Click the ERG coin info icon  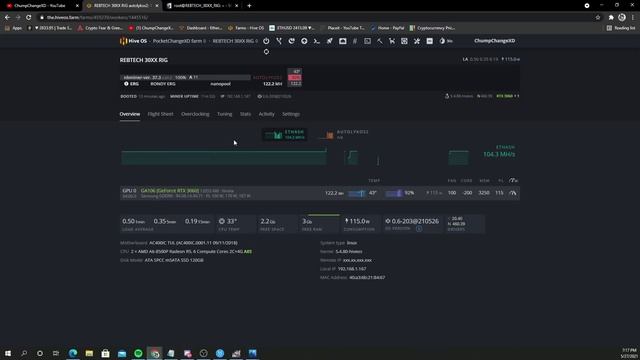(126, 84)
